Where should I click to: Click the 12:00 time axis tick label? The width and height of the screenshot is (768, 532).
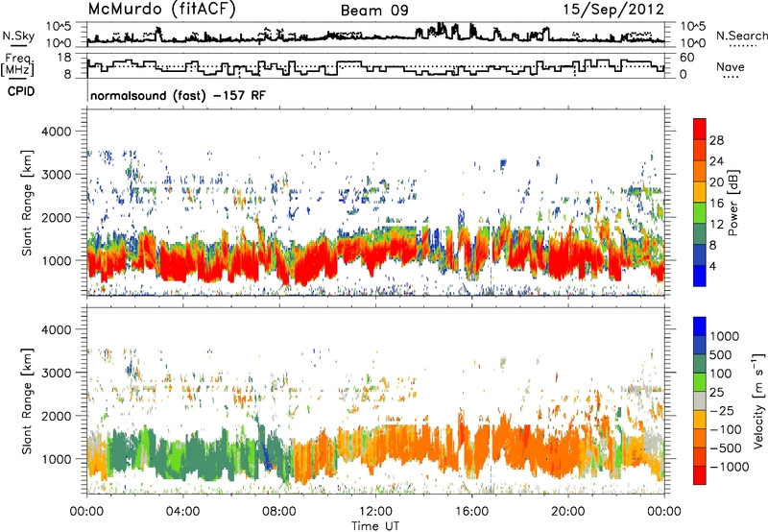(375, 512)
